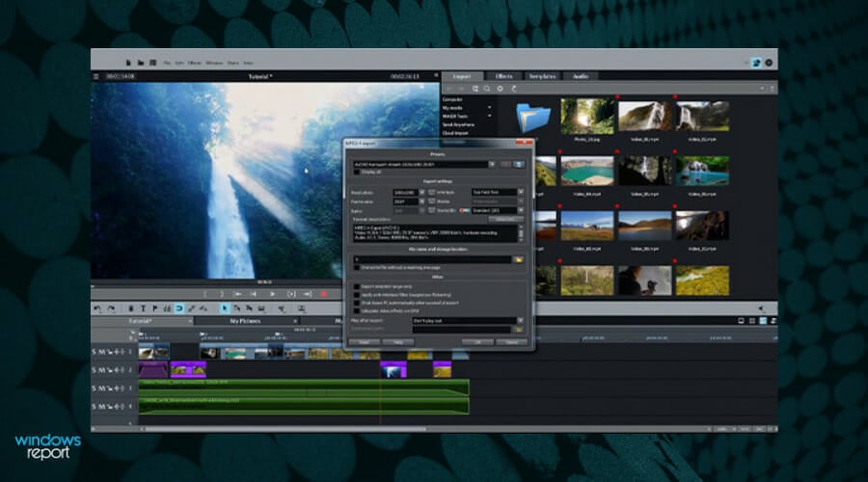Switch to storyboard view icon at timeline right
The width and height of the screenshot is (868, 482).
pos(751,321)
